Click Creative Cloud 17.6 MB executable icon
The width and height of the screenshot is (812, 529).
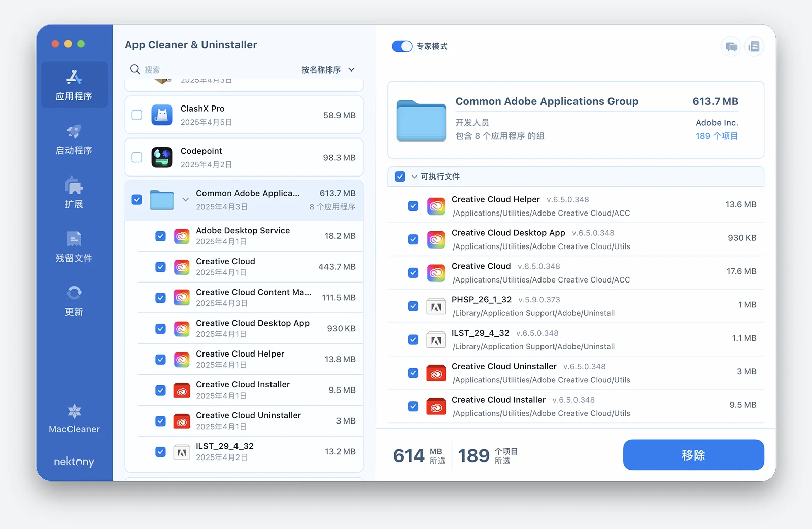coord(436,273)
